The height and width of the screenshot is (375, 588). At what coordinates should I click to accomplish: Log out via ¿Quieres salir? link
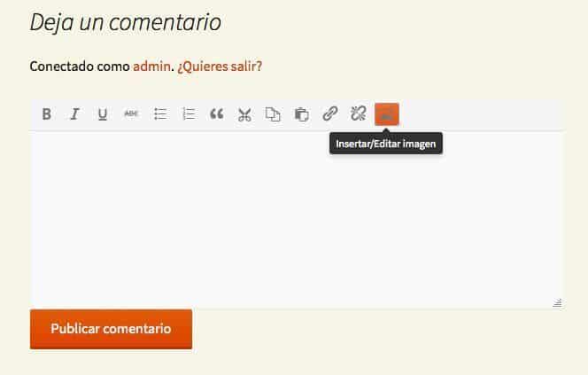tap(220, 66)
